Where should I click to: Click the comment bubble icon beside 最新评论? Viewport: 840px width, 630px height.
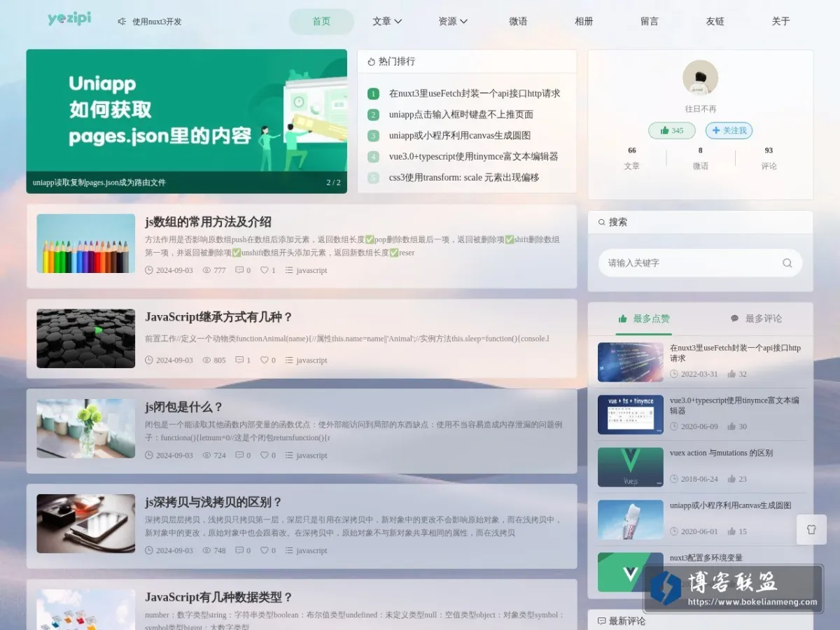coord(601,622)
